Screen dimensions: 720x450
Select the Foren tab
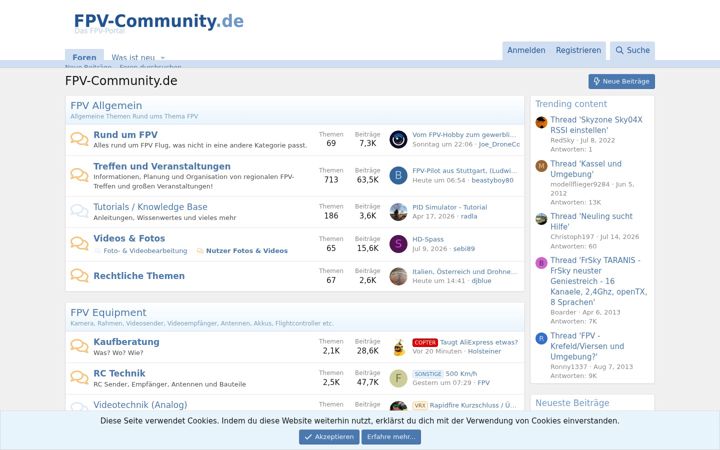84,57
